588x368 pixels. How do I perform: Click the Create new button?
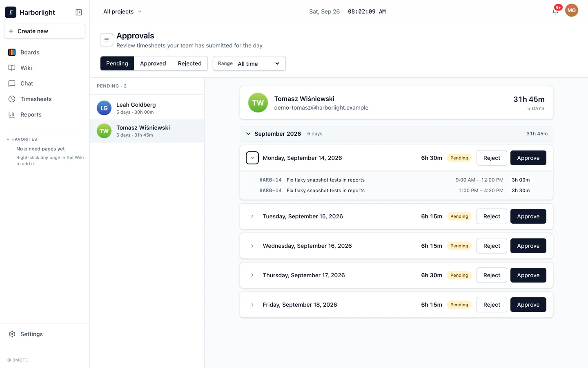click(45, 31)
